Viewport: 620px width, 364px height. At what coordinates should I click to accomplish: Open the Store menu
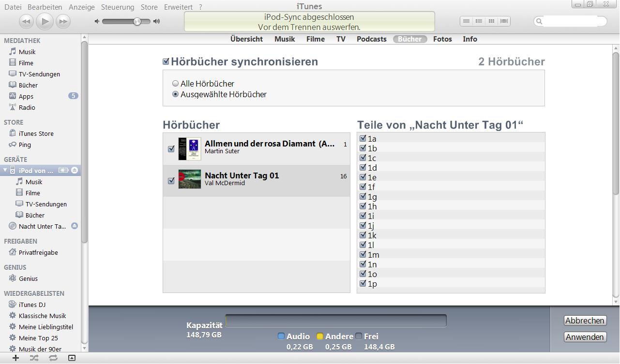[149, 7]
